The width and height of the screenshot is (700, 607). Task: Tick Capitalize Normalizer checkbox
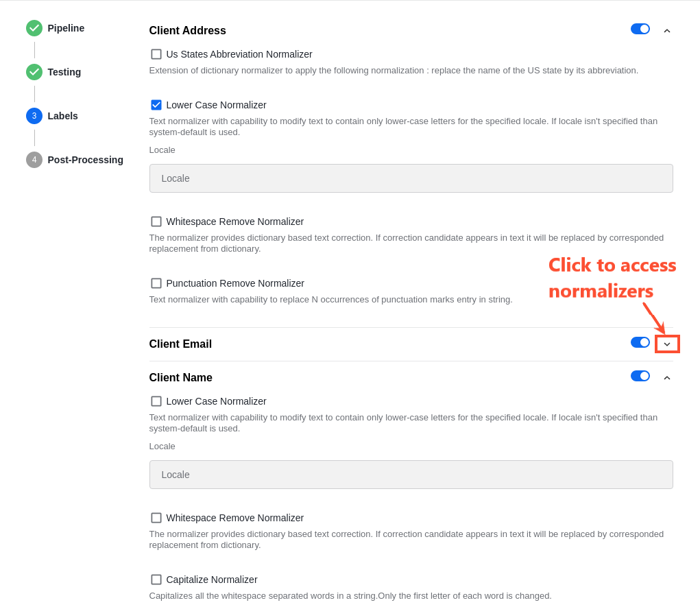[156, 580]
